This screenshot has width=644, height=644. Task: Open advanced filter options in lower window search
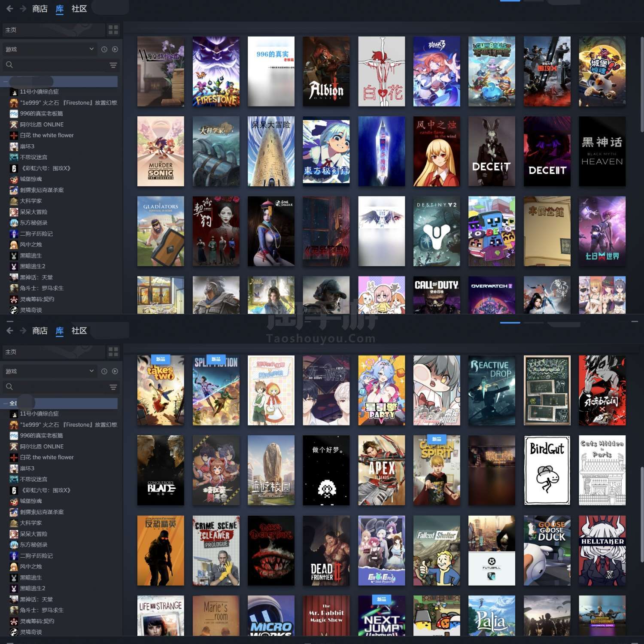pyautogui.click(x=113, y=387)
